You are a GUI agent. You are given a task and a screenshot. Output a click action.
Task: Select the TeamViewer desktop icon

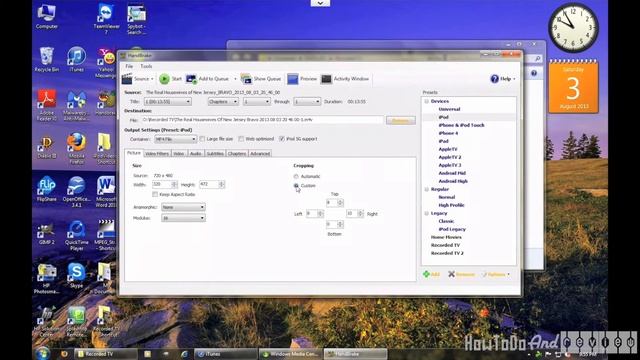107,19
